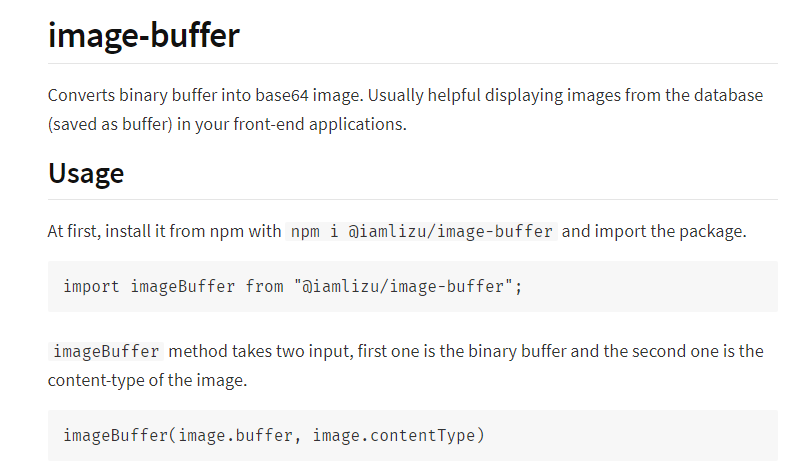Click "and import the package" text
Image resolution: width=806 pixels, height=474 pixels.
[x=653, y=231]
